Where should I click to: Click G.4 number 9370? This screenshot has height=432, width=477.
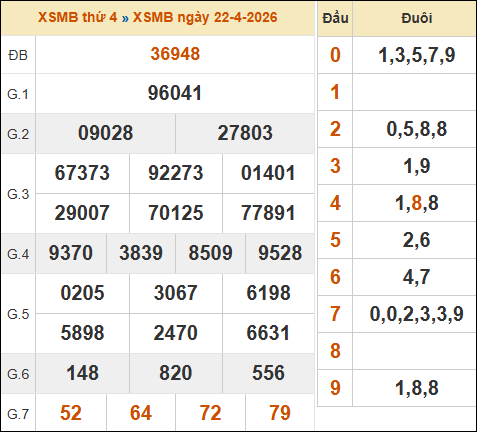(x=71, y=253)
